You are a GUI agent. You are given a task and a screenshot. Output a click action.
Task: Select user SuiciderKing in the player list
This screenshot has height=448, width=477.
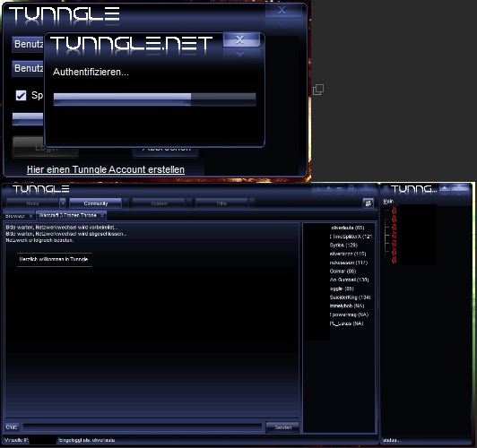[x=350, y=297]
